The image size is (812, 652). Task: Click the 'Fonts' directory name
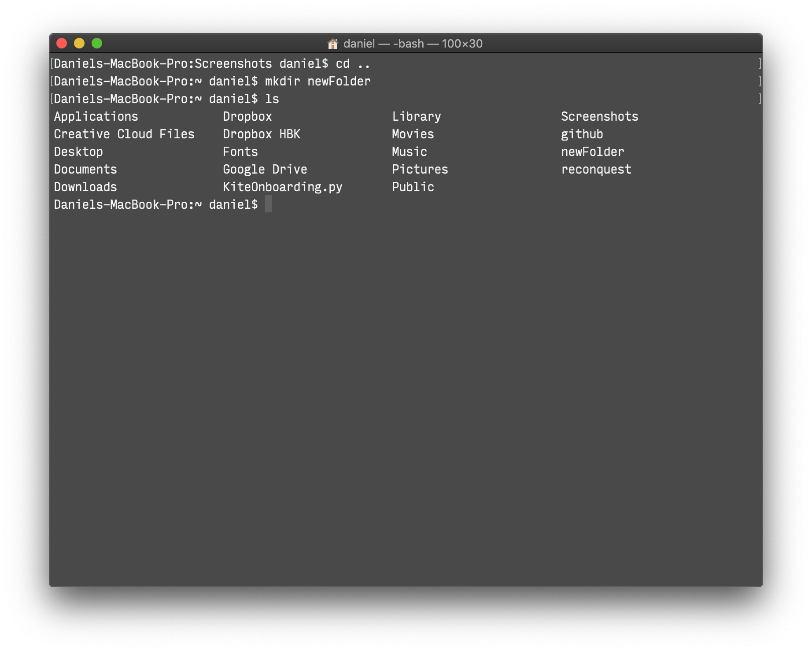[x=240, y=152]
